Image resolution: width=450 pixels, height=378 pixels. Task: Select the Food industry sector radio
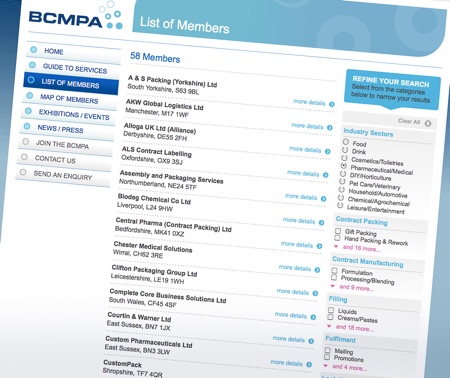tap(346, 142)
